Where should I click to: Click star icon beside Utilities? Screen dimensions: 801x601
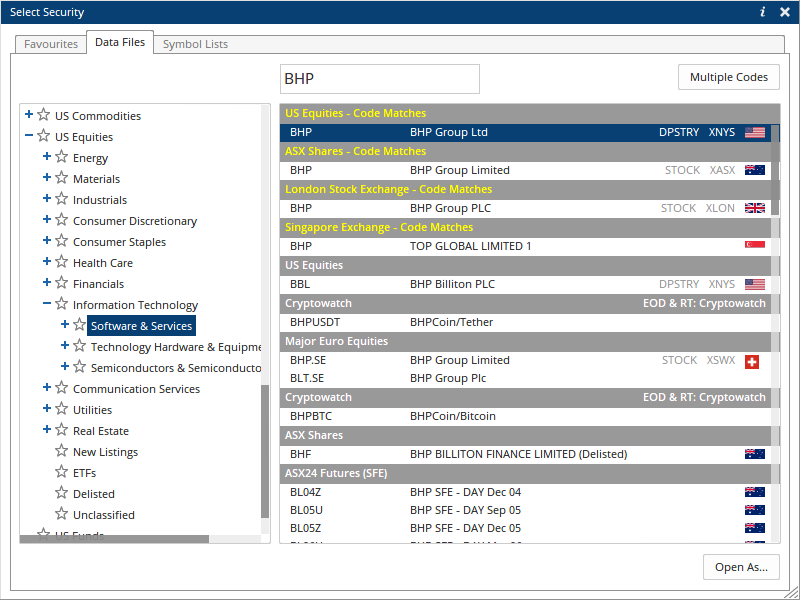click(x=62, y=408)
